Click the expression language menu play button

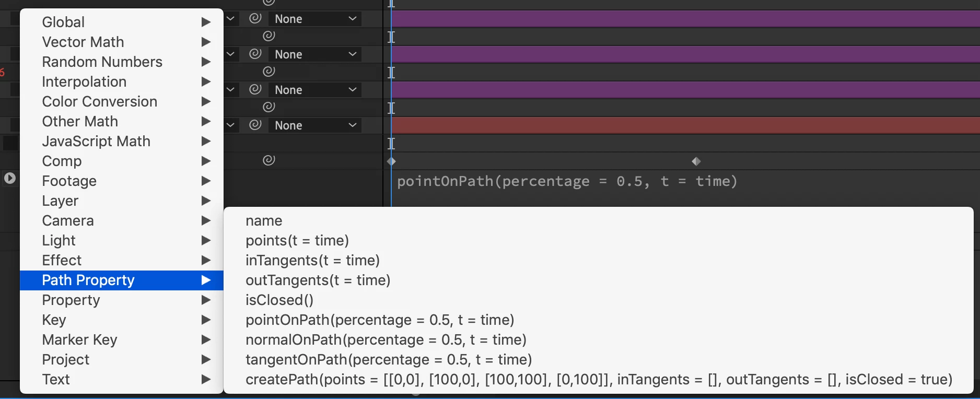(9, 178)
